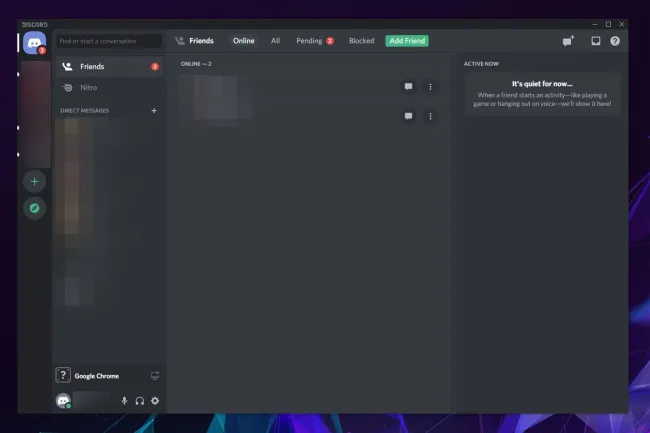This screenshot has height=433, width=650.
Task: Maximize the Discord window
Action: (x=608, y=24)
